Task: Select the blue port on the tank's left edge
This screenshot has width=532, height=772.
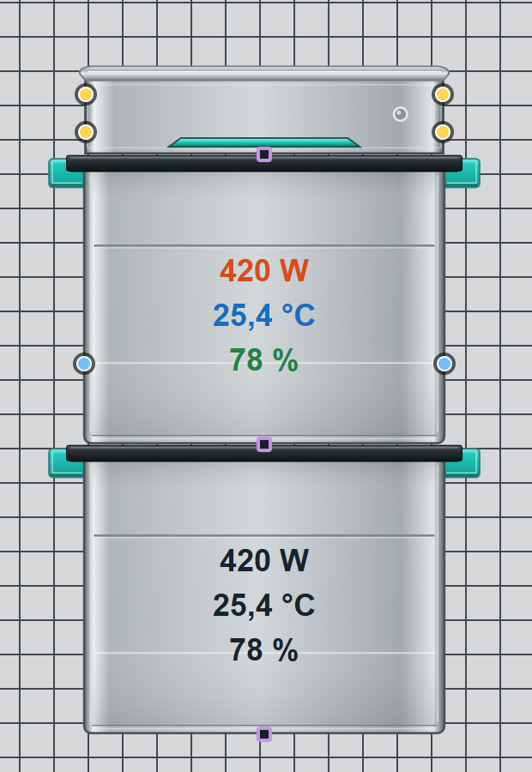Action: coord(84,364)
